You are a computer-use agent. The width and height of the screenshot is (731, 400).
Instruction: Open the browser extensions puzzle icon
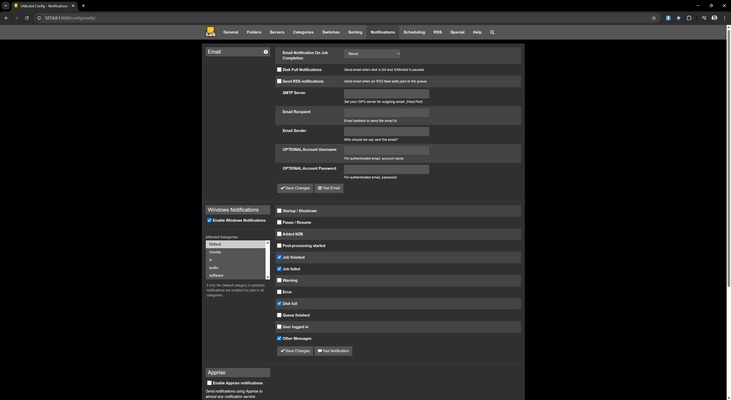pos(689,18)
